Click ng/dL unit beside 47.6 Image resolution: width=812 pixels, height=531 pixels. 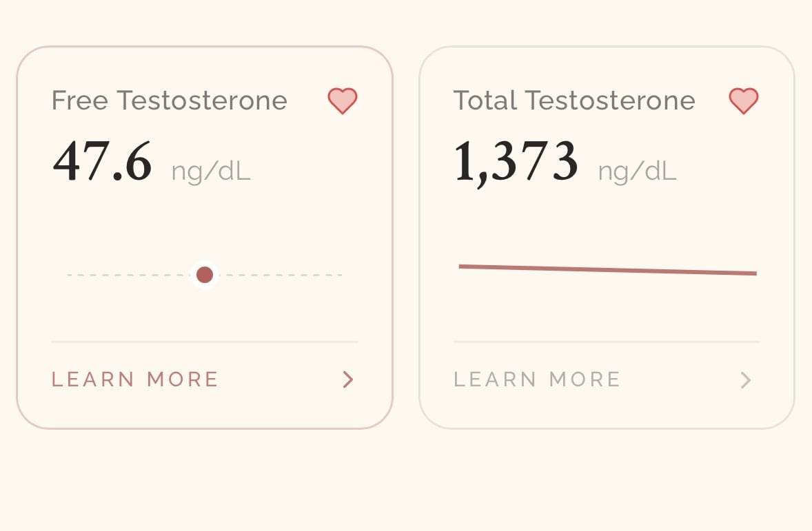pyautogui.click(x=211, y=171)
